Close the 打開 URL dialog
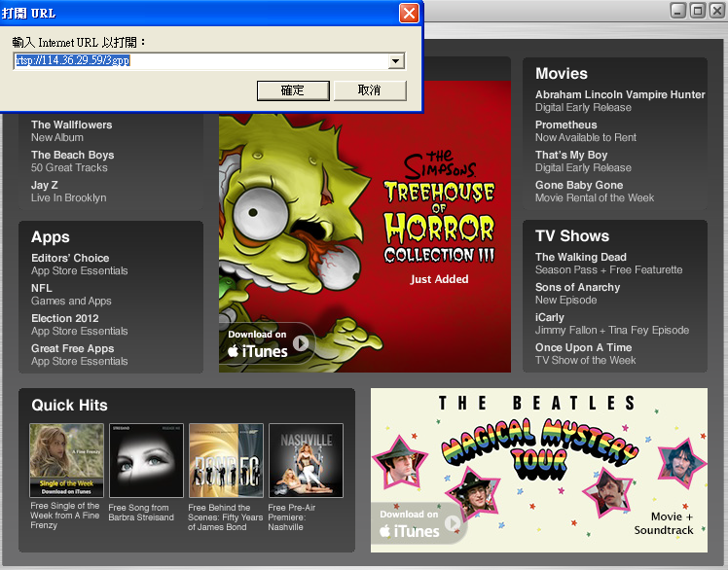The width and height of the screenshot is (728, 570). [409, 13]
